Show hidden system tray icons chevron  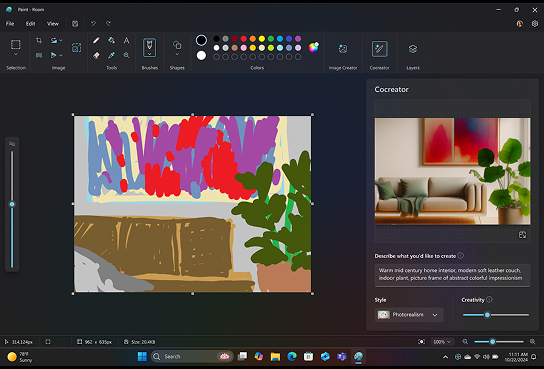(445, 357)
